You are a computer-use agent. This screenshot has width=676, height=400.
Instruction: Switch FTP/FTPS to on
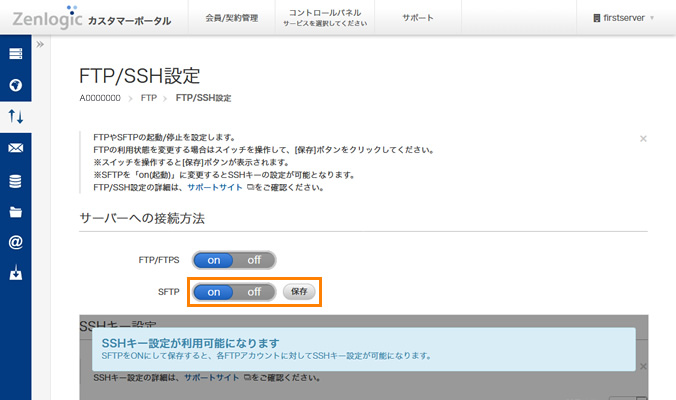tap(213, 260)
